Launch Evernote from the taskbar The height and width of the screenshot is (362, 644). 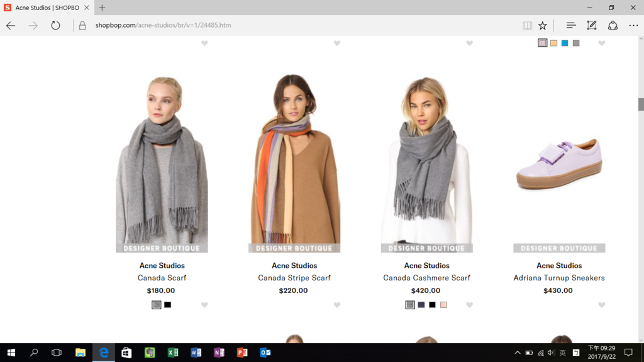150,353
